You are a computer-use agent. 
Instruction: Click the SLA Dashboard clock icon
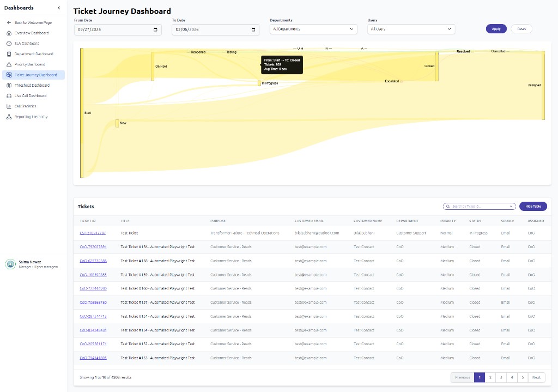pyautogui.click(x=9, y=44)
